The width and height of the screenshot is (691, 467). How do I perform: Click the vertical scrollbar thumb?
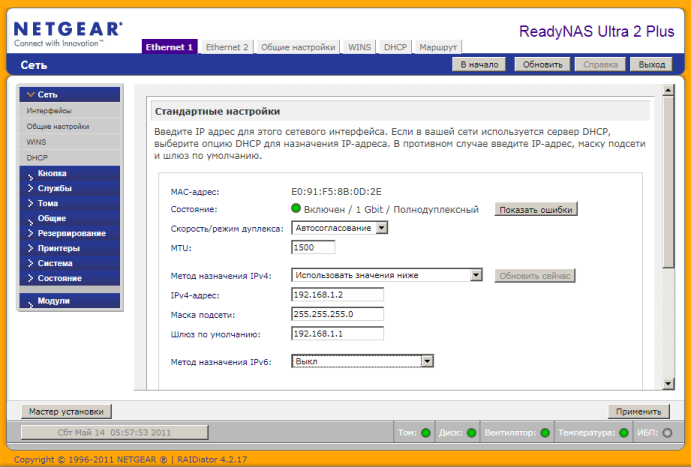(x=668, y=182)
